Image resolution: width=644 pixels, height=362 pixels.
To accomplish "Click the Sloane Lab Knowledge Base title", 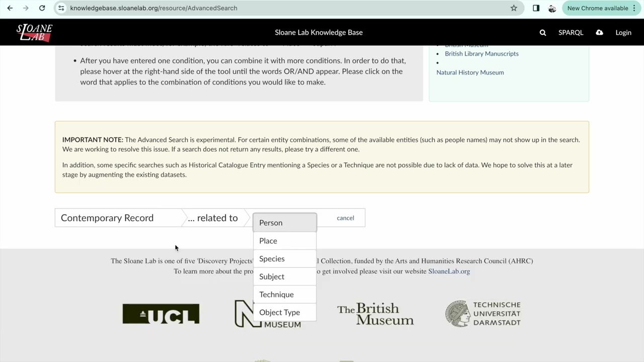I will [x=318, y=32].
